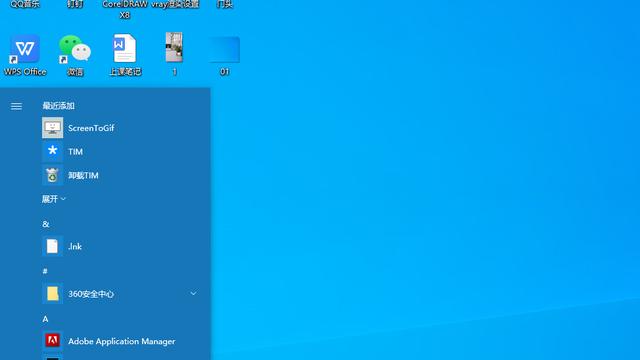Click the A letter group header

click(45, 319)
